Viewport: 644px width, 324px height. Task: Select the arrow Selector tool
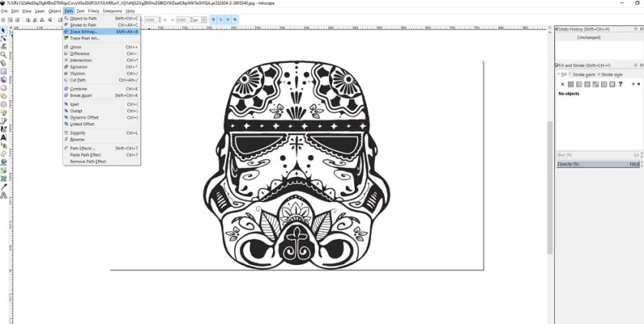(4, 29)
